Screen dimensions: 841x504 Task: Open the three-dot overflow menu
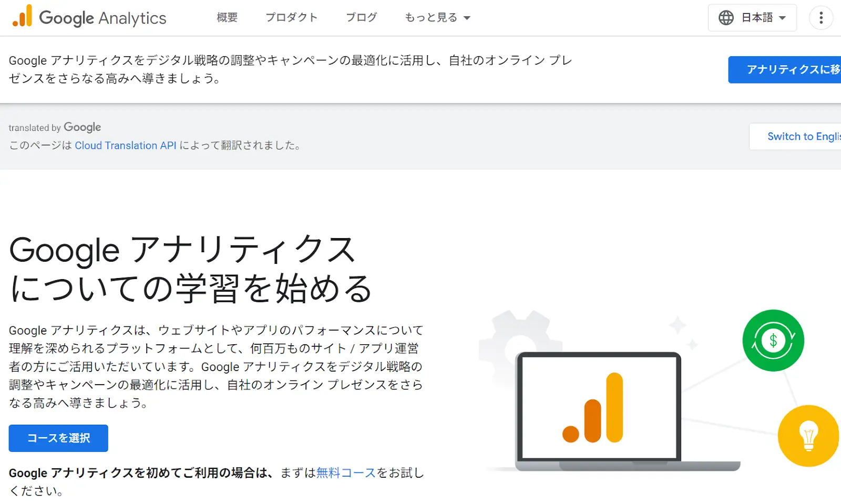pyautogui.click(x=821, y=18)
